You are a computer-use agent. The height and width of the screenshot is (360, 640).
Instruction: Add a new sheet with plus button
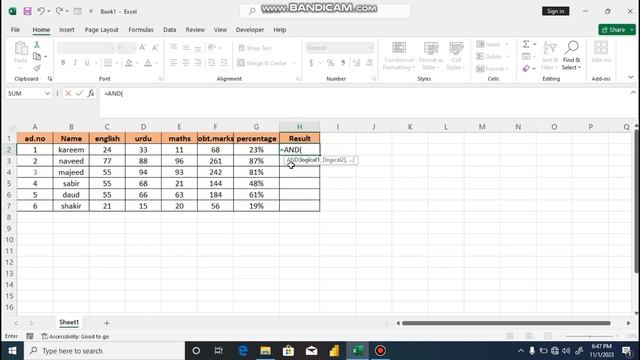(x=107, y=323)
